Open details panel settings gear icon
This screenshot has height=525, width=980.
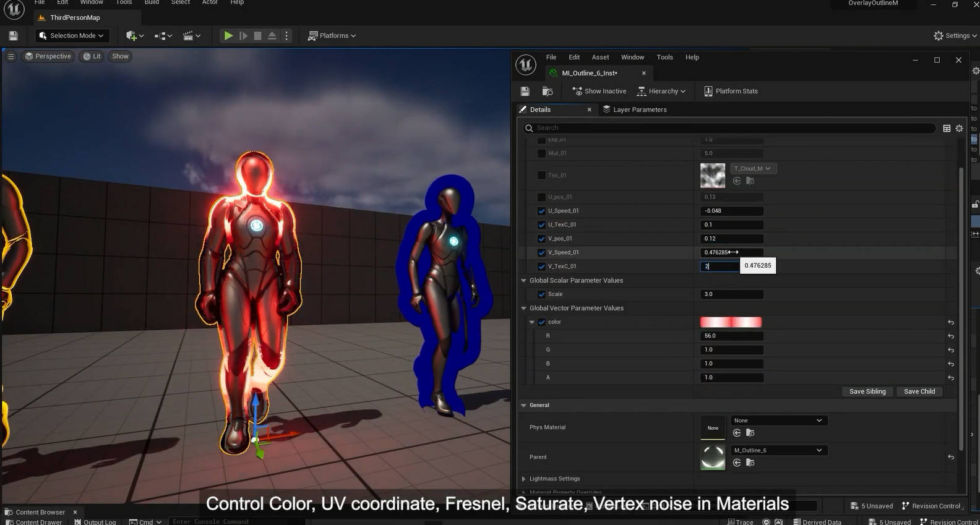pyautogui.click(x=959, y=128)
